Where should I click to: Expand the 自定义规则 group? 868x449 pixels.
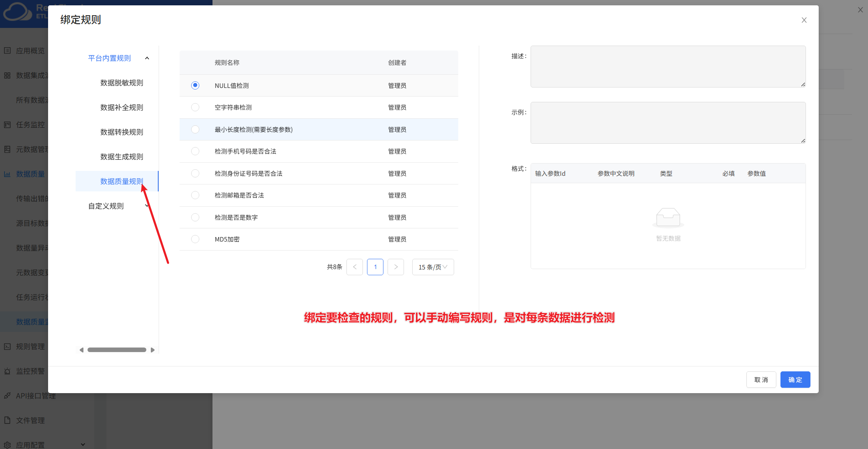(x=147, y=206)
